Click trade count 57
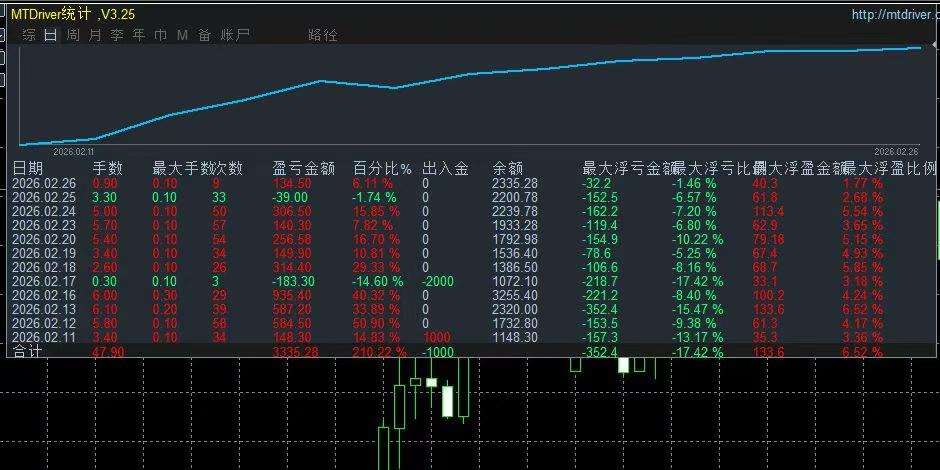940x470 pixels. click(x=219, y=225)
